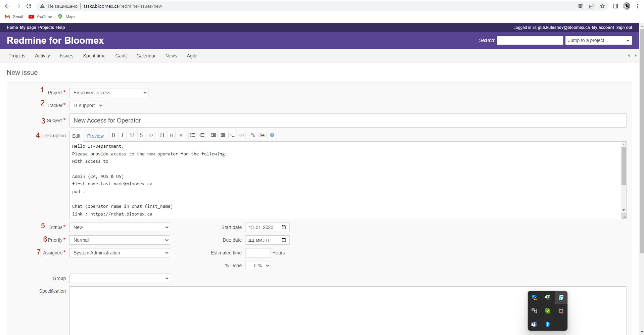Image resolution: width=644 pixels, height=335 pixels.
Task: Sign out of Redmine
Action: click(x=624, y=28)
